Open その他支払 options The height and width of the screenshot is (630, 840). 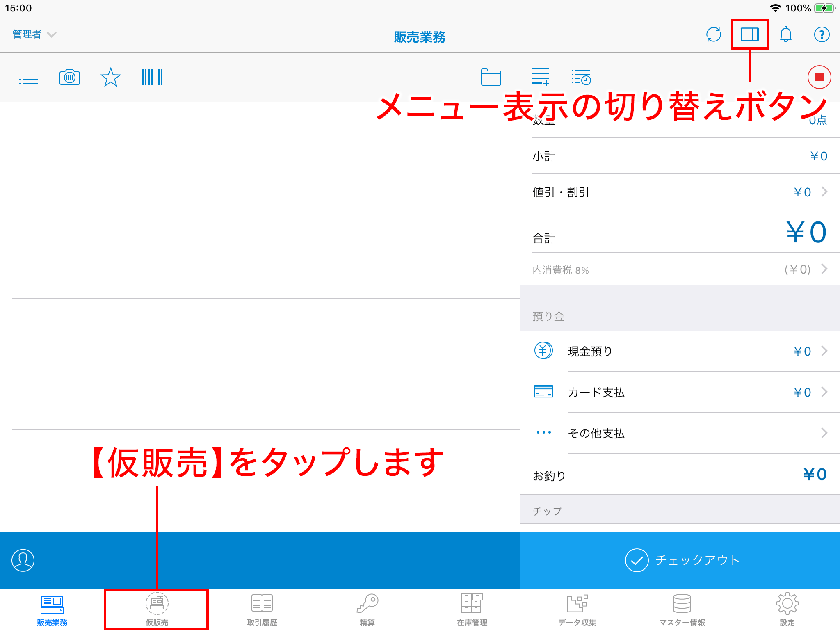680,433
